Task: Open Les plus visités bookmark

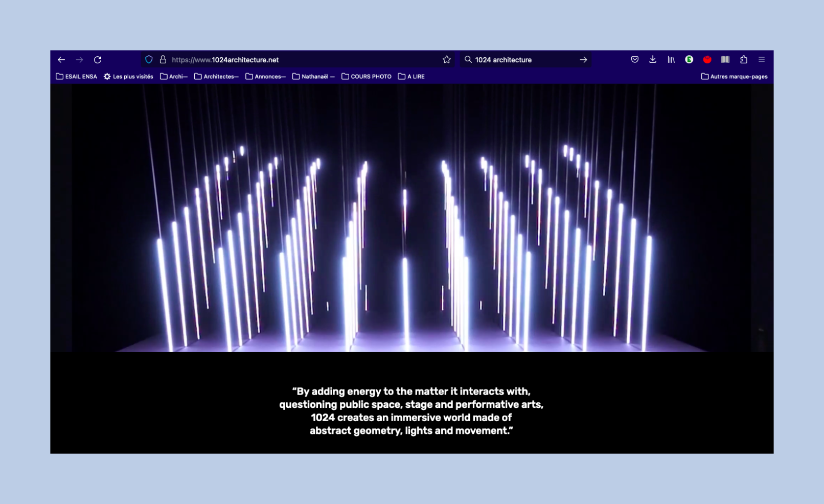Action: [128, 77]
